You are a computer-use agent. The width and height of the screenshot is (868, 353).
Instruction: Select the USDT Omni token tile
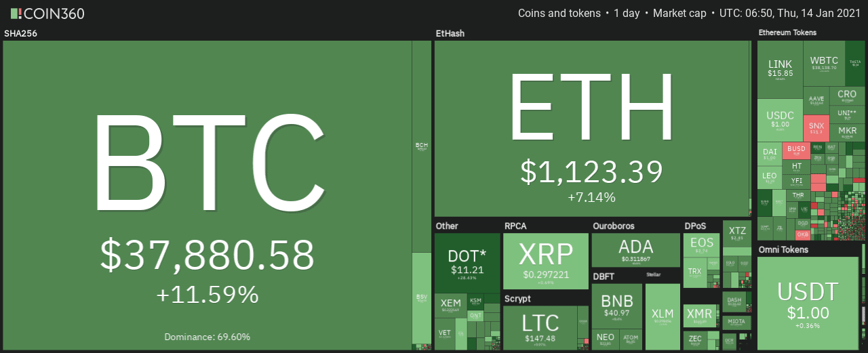click(808, 303)
